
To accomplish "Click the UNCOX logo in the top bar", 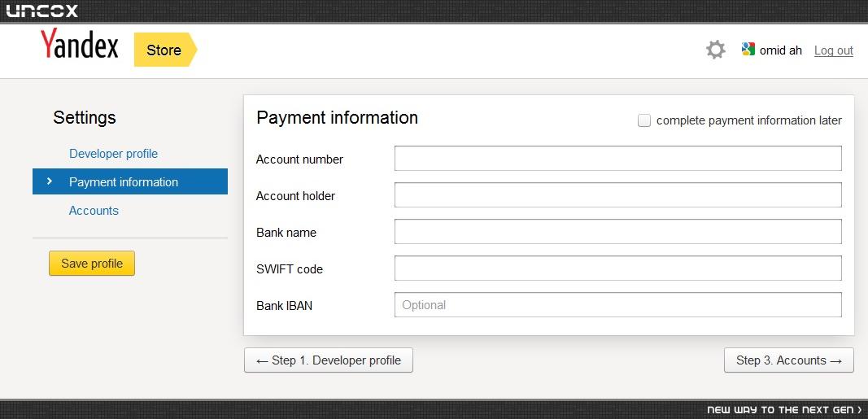I will (x=42, y=11).
